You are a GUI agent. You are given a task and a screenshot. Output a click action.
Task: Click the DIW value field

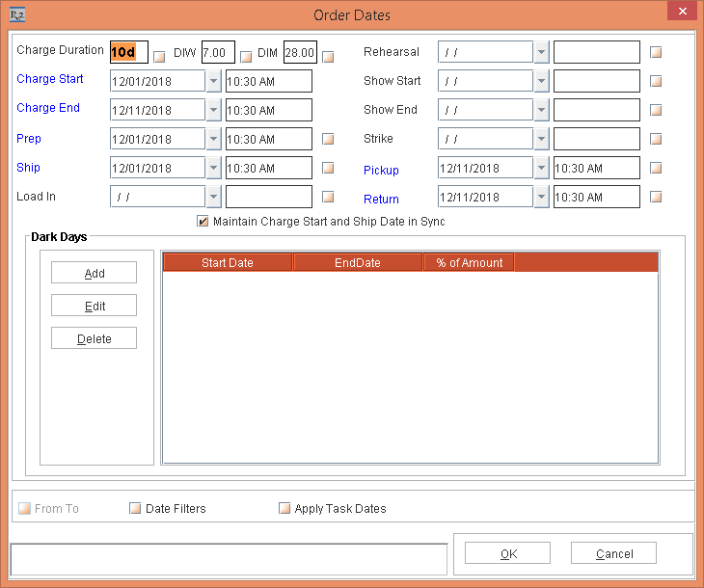[x=217, y=52]
